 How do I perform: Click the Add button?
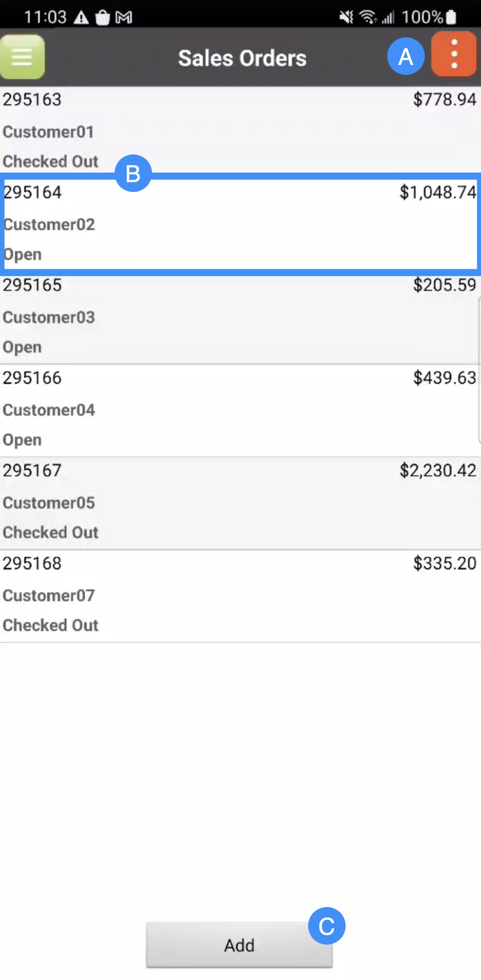[x=239, y=945]
